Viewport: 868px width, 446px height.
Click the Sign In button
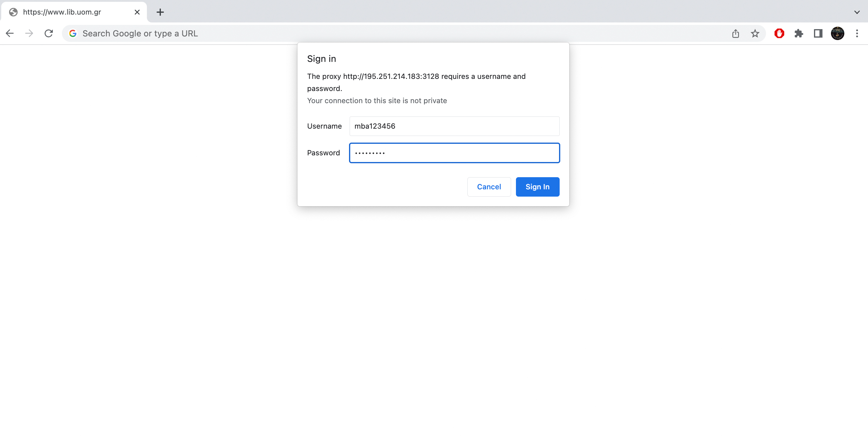(x=537, y=187)
